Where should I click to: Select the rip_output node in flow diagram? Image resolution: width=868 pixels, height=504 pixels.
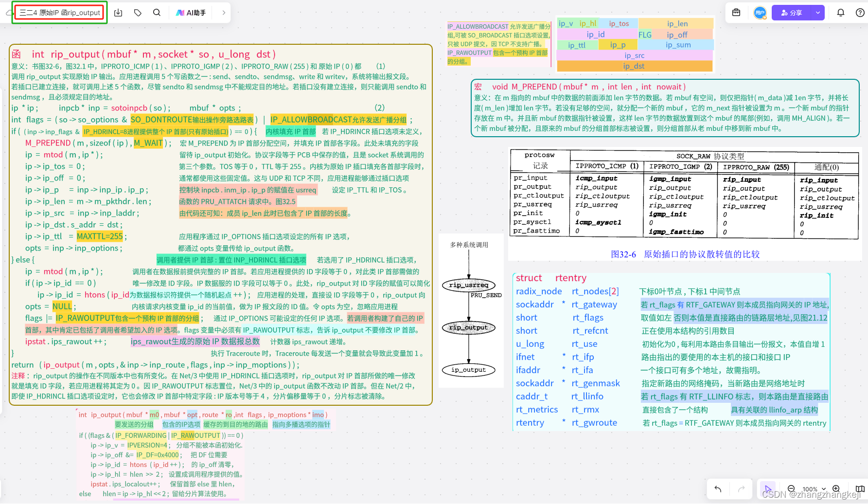pyautogui.click(x=469, y=327)
